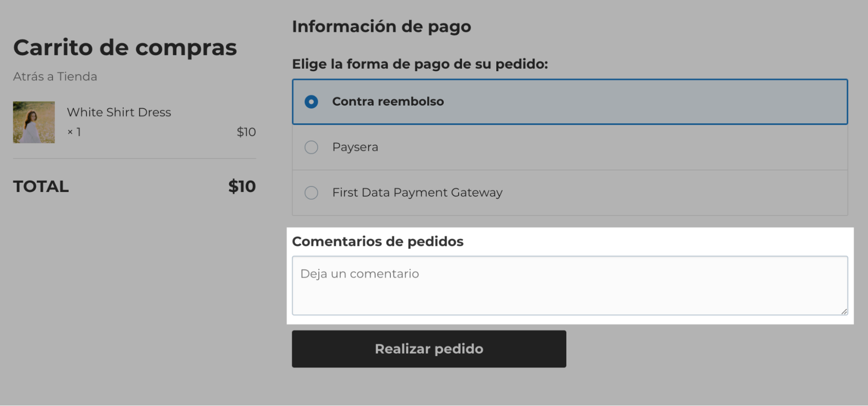Click the Información de pago heading
This screenshot has width=868, height=406.
[381, 26]
